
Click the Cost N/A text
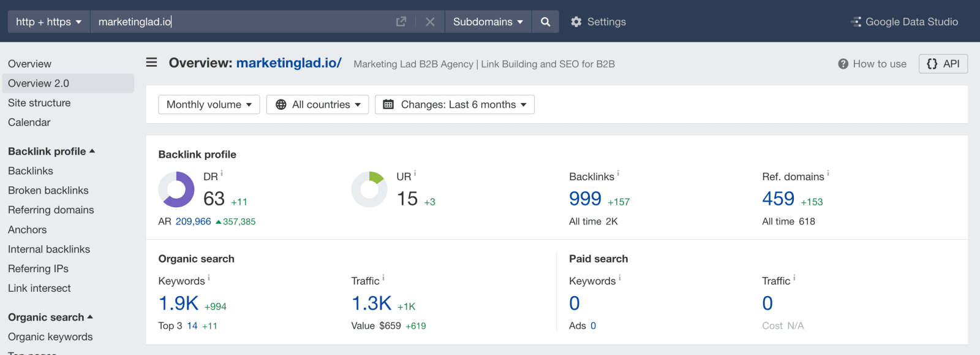point(783,326)
